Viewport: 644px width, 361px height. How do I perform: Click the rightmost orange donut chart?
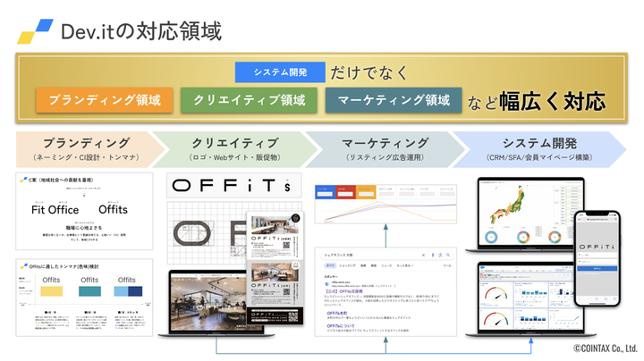coord(555,237)
